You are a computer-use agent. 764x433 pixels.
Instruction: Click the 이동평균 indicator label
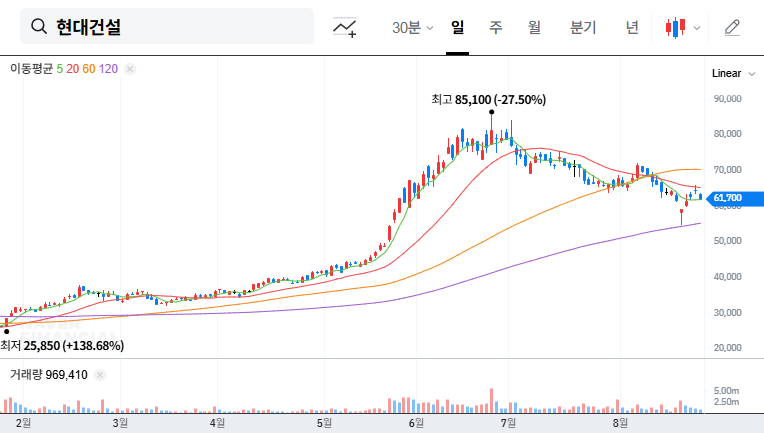pos(32,69)
